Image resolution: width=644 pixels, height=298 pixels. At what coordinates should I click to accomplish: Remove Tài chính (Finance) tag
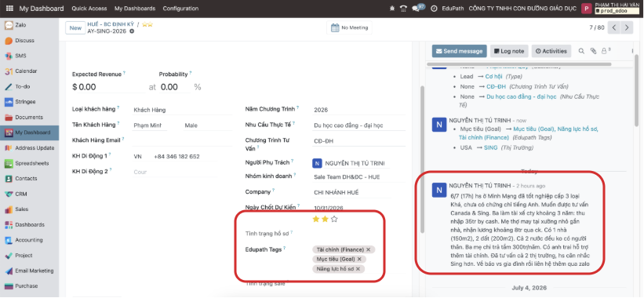point(369,249)
